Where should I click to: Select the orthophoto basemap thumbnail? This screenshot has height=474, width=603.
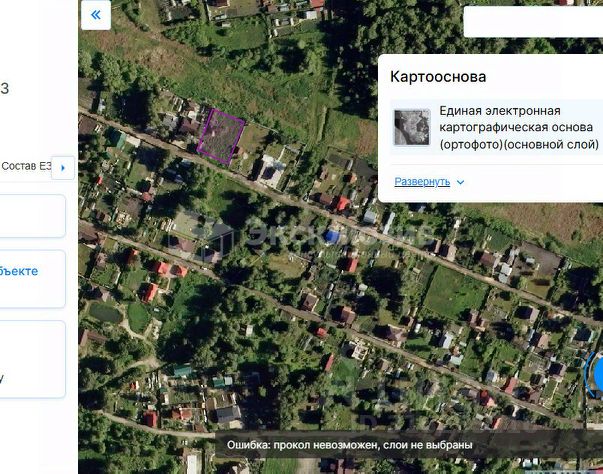click(x=412, y=127)
